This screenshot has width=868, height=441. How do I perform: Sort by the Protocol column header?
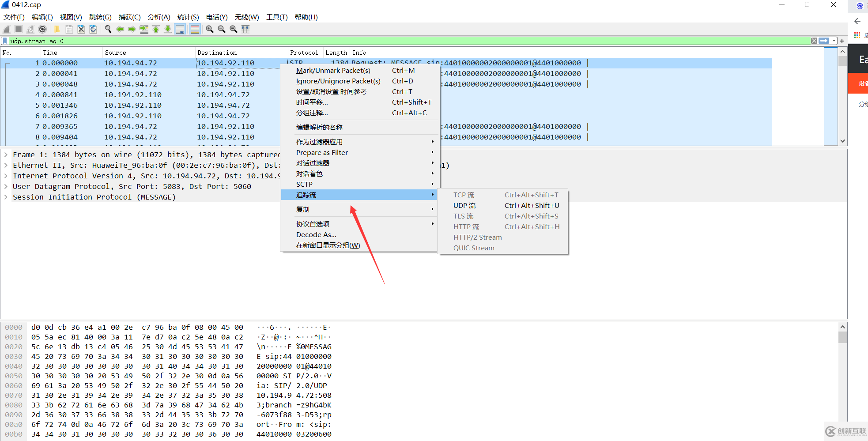pos(305,53)
